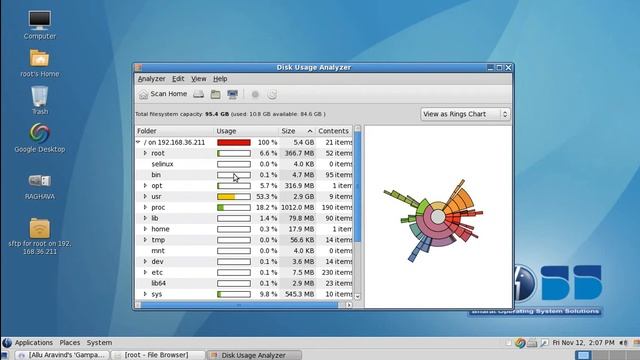Click the red 100 % usage bar
Screen dimensions: 640x360
[x=234, y=142]
